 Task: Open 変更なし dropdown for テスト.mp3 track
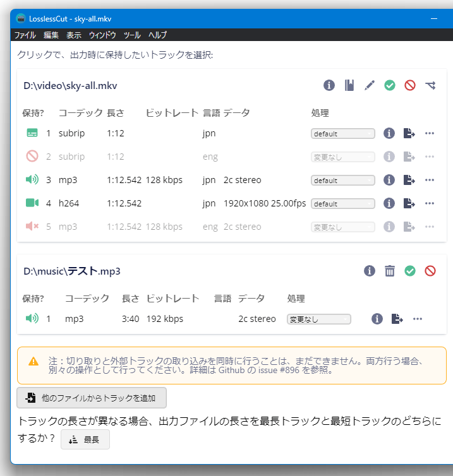coord(319,319)
